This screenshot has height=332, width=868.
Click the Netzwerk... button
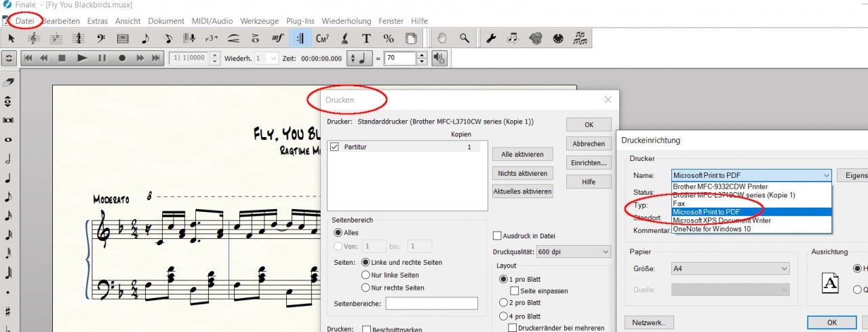pos(649,322)
